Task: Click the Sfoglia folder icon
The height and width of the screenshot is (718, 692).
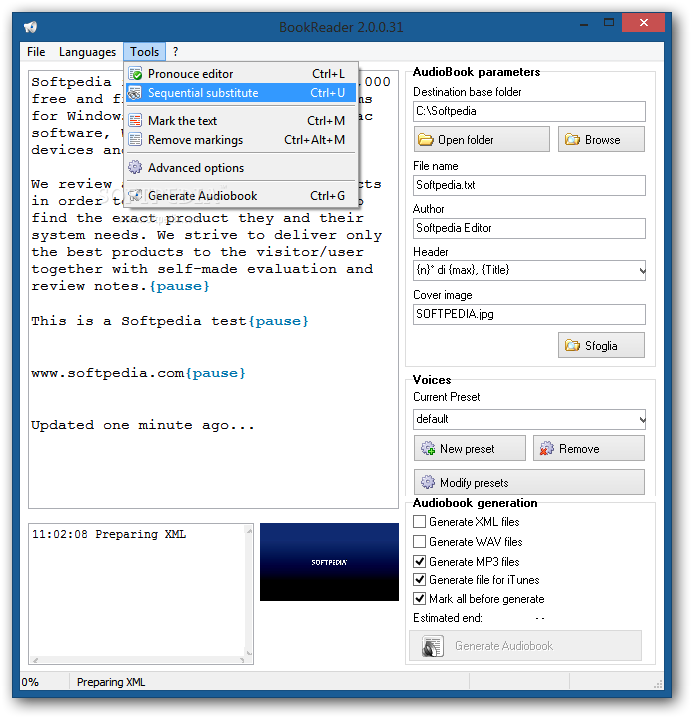Action: point(572,346)
